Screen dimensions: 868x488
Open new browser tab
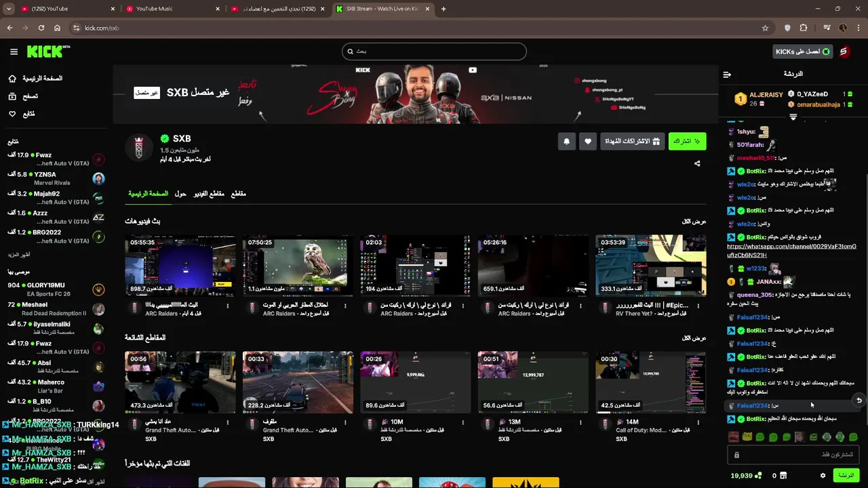tap(443, 9)
